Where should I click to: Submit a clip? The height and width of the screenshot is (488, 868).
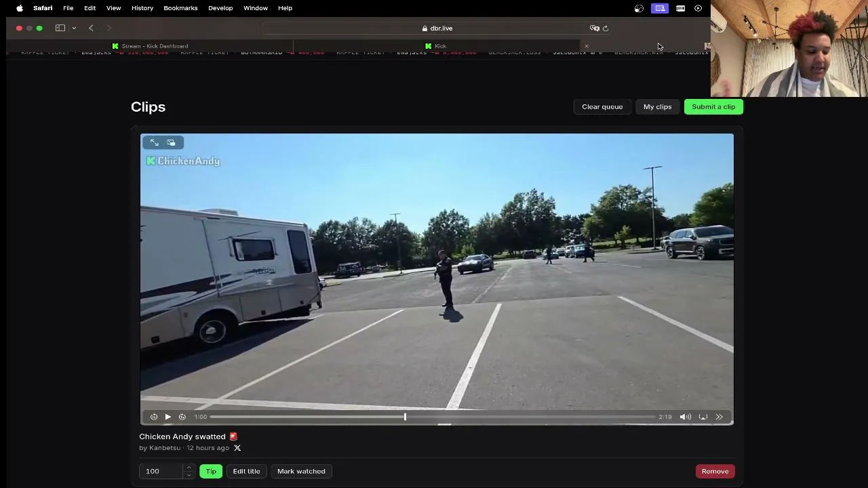713,106
